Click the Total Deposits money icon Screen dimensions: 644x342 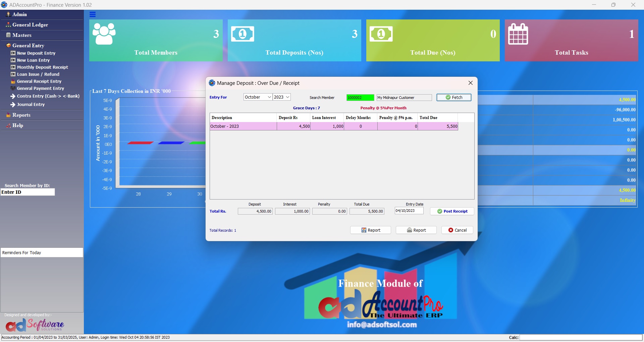[x=243, y=34]
